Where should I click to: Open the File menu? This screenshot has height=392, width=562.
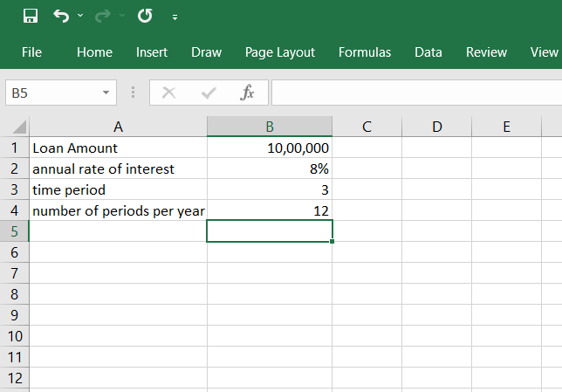[31, 52]
